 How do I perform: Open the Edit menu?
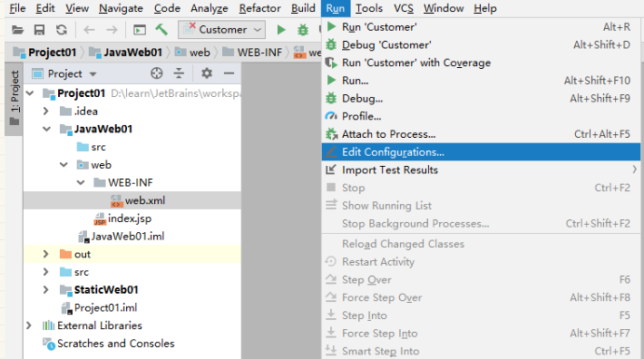[x=45, y=8]
